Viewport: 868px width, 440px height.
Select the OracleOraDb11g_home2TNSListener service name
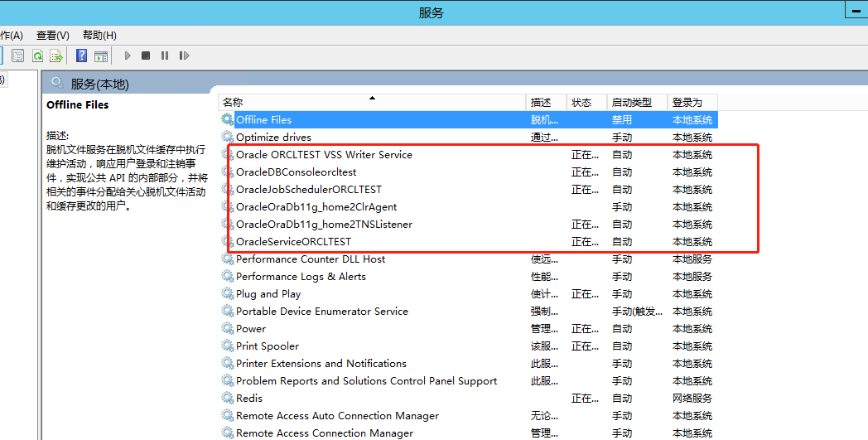(x=325, y=225)
